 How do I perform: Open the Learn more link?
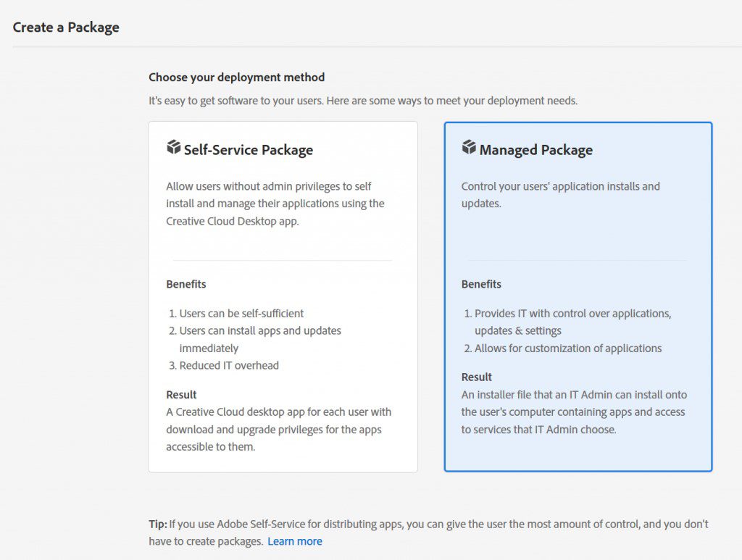(295, 541)
